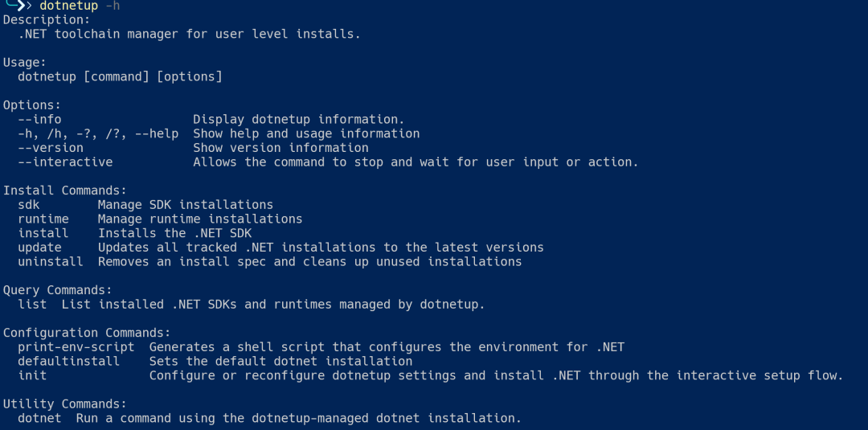Click the 'Install Commands:' section heading
Screen dimensions: 868x430
pyautogui.click(x=65, y=190)
